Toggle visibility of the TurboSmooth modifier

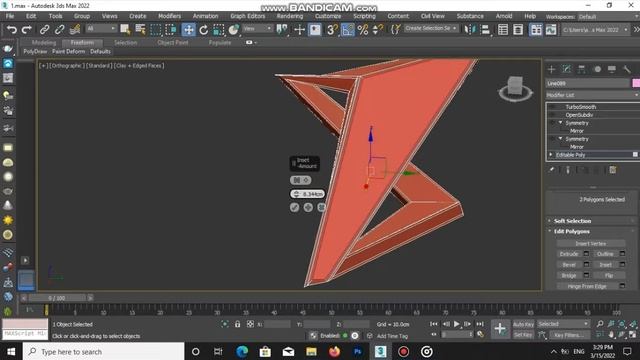click(552, 107)
